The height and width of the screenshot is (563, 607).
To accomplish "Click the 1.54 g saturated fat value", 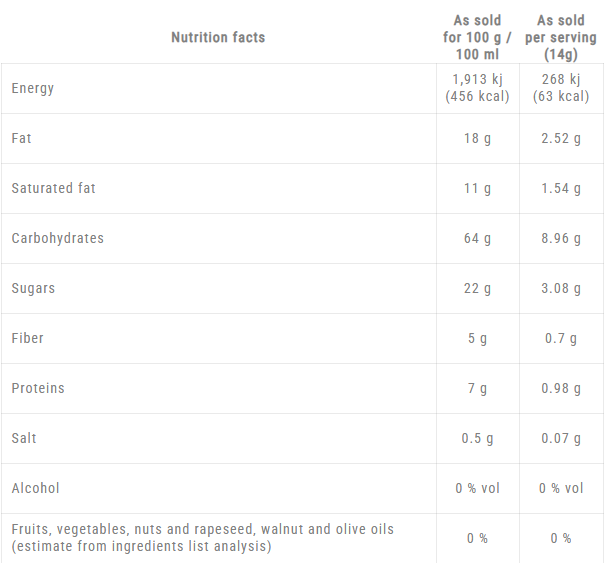I will [x=560, y=188].
